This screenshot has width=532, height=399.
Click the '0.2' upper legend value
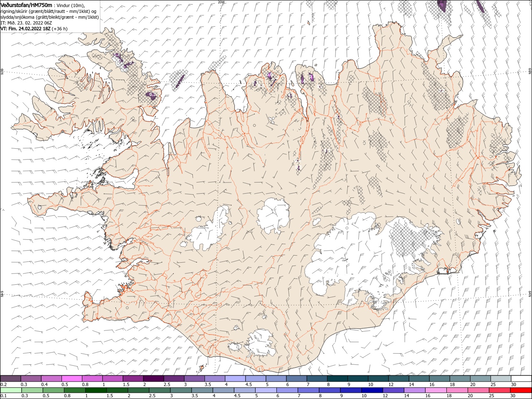3,384
